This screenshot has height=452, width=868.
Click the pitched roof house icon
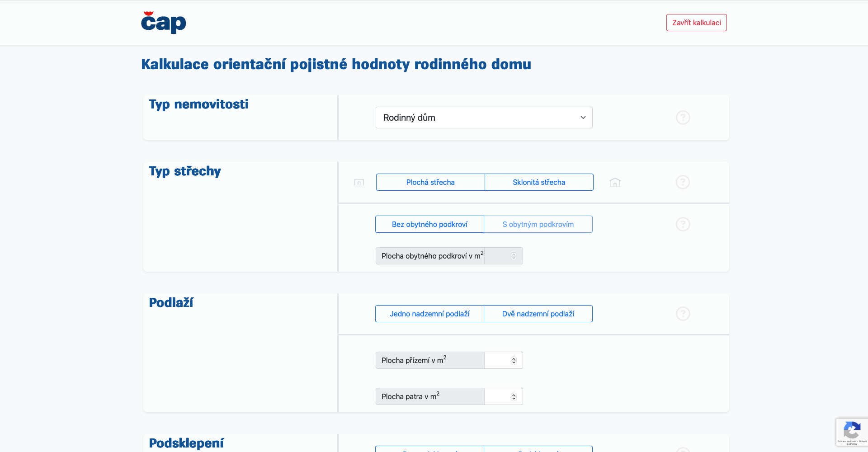point(615,182)
